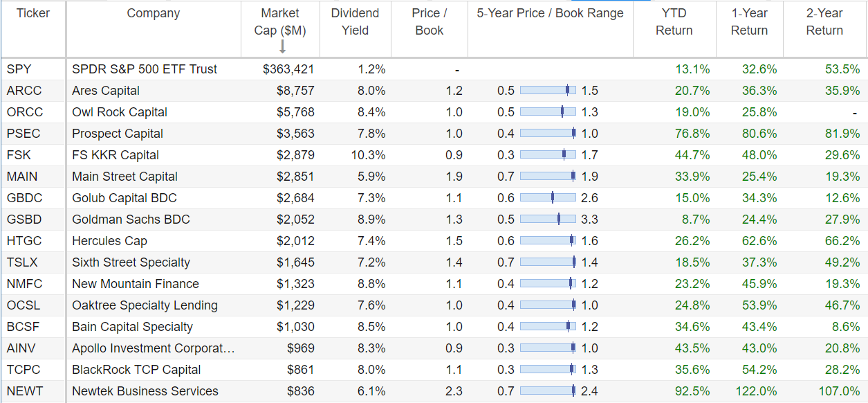Sort by Dividend Yield column header
The width and height of the screenshot is (868, 403).
coord(355,21)
